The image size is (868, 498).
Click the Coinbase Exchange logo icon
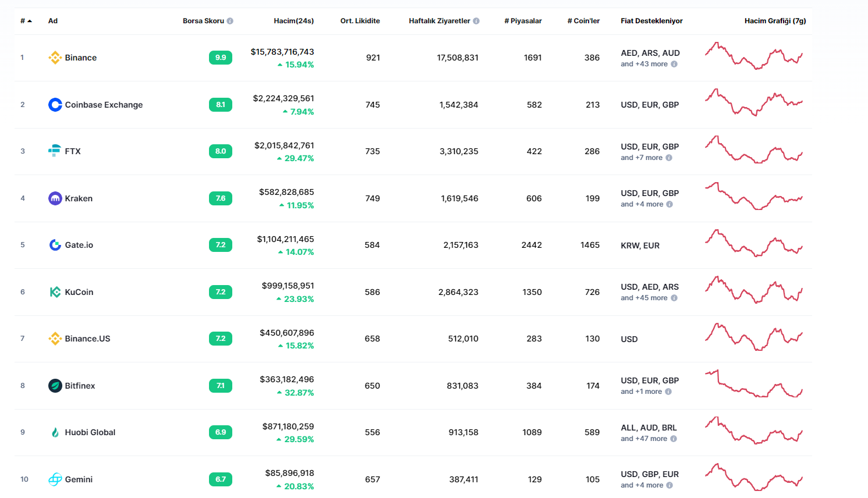pos(55,105)
